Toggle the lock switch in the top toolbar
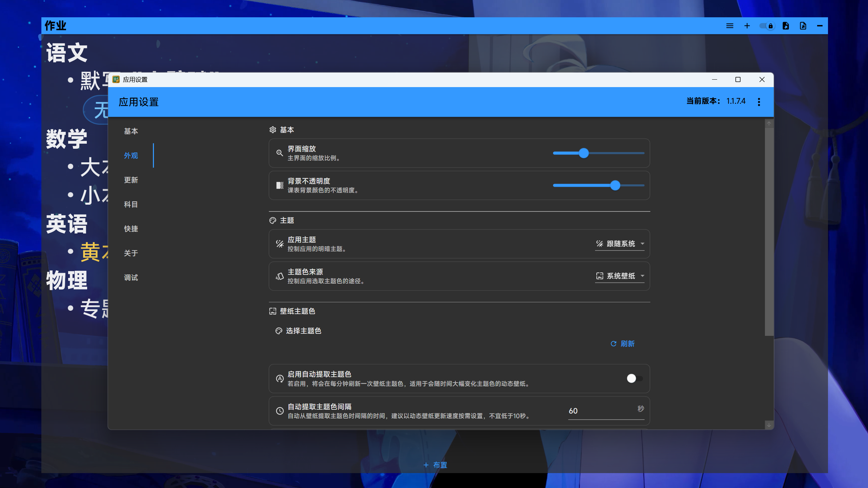 point(767,26)
